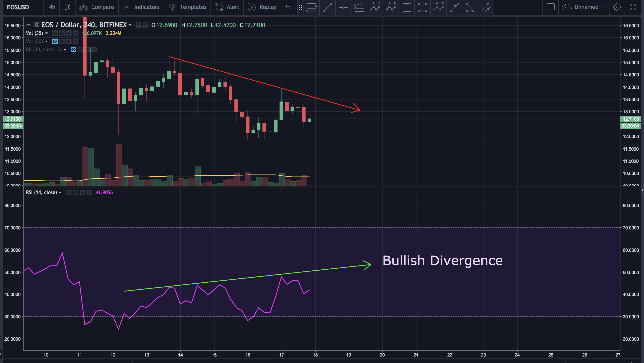Add an indicator on BB (20, close, 2)
Viewport: 644px width, 363px height.
pyautogui.click(x=87, y=50)
